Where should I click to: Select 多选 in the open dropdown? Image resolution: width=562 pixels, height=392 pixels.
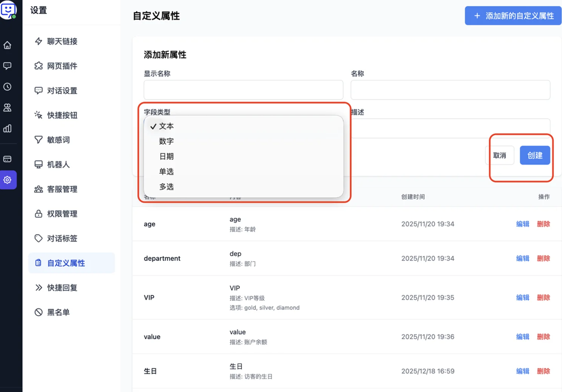pyautogui.click(x=167, y=187)
